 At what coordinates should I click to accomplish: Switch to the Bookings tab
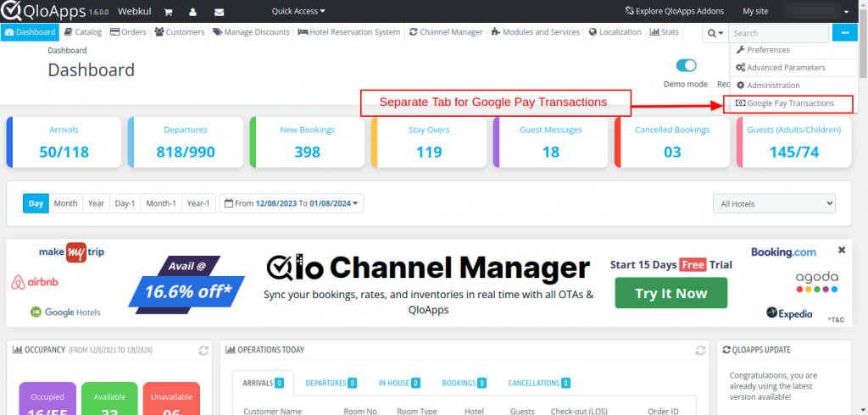pyautogui.click(x=463, y=383)
